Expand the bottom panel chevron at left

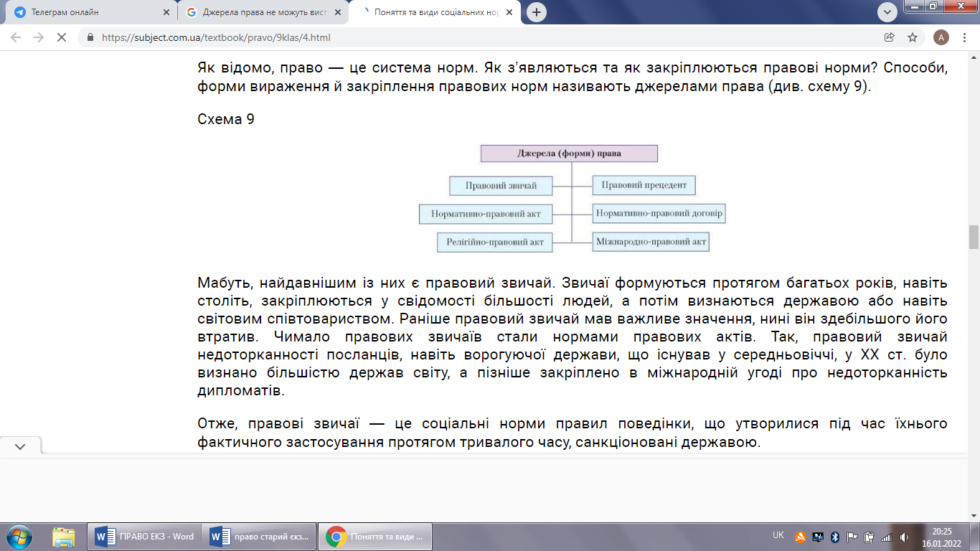tap(20, 446)
